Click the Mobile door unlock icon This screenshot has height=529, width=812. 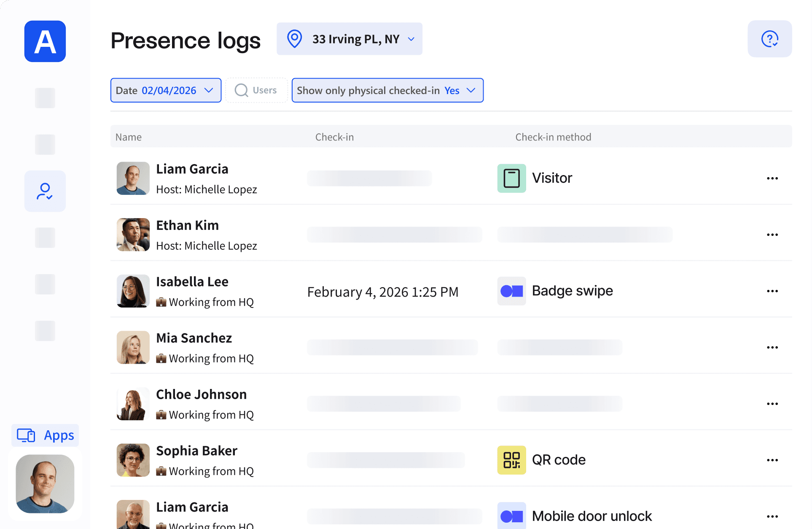click(511, 516)
